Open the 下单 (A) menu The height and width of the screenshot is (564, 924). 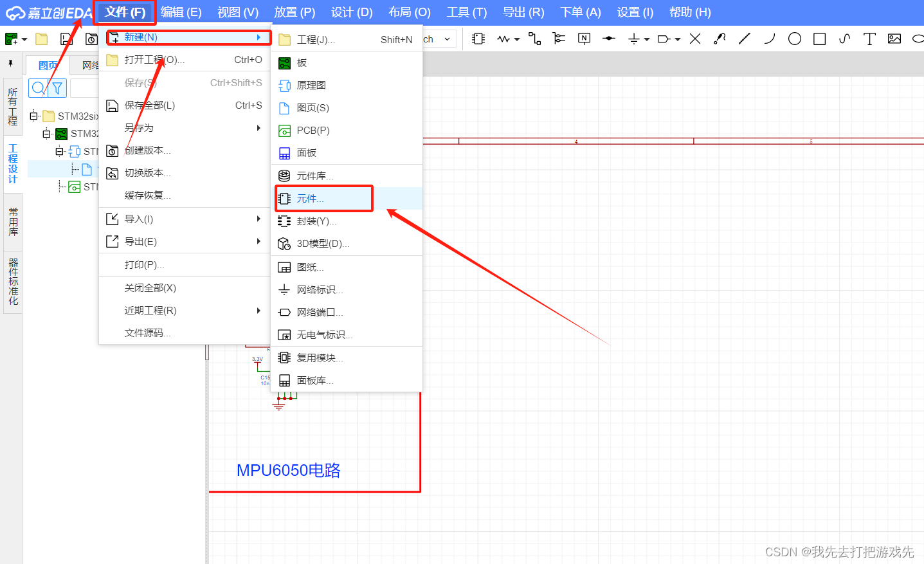click(x=581, y=12)
